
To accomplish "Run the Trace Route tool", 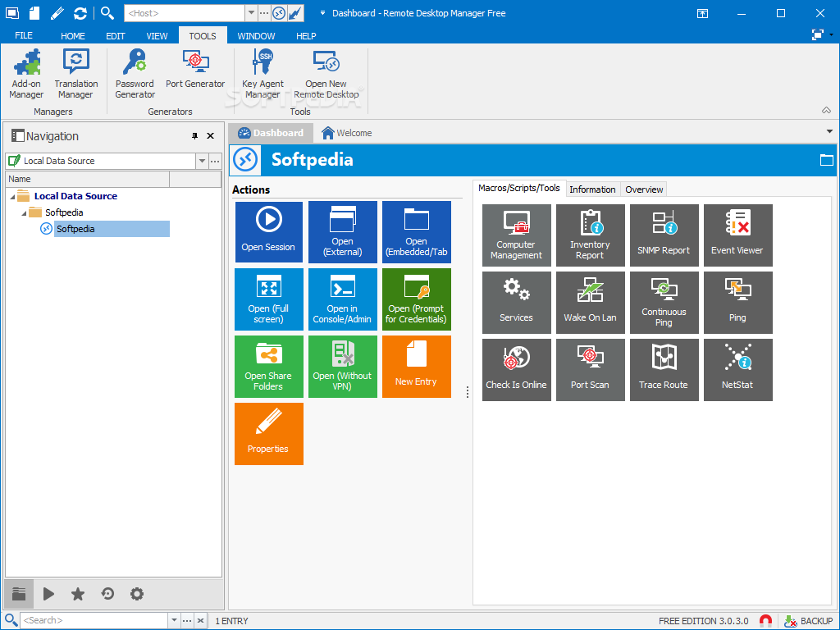I will pos(664,370).
